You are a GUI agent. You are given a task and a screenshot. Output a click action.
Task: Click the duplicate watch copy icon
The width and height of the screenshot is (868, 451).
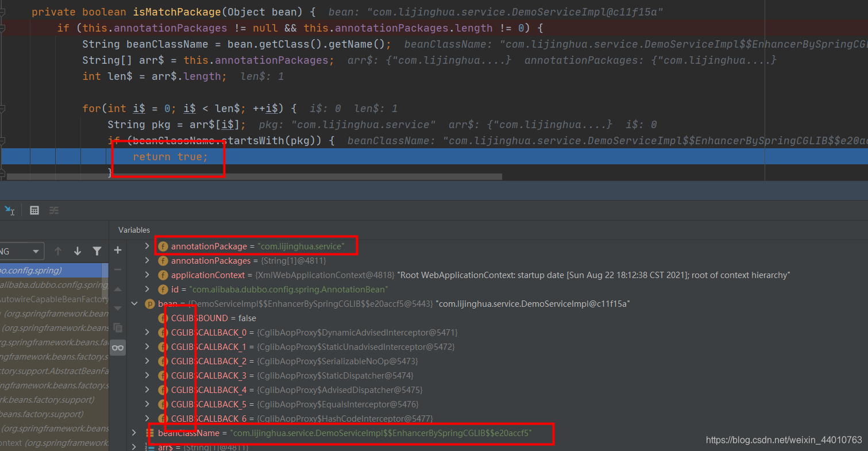[118, 328]
